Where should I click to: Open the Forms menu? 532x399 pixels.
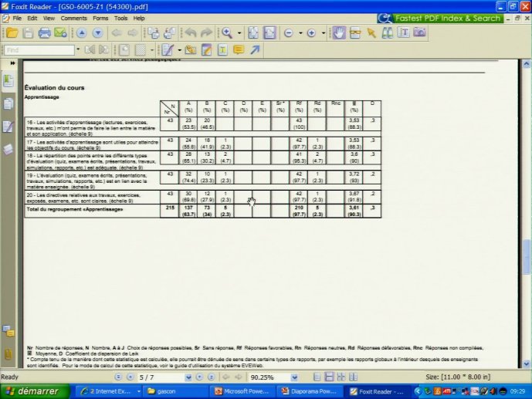[100, 18]
